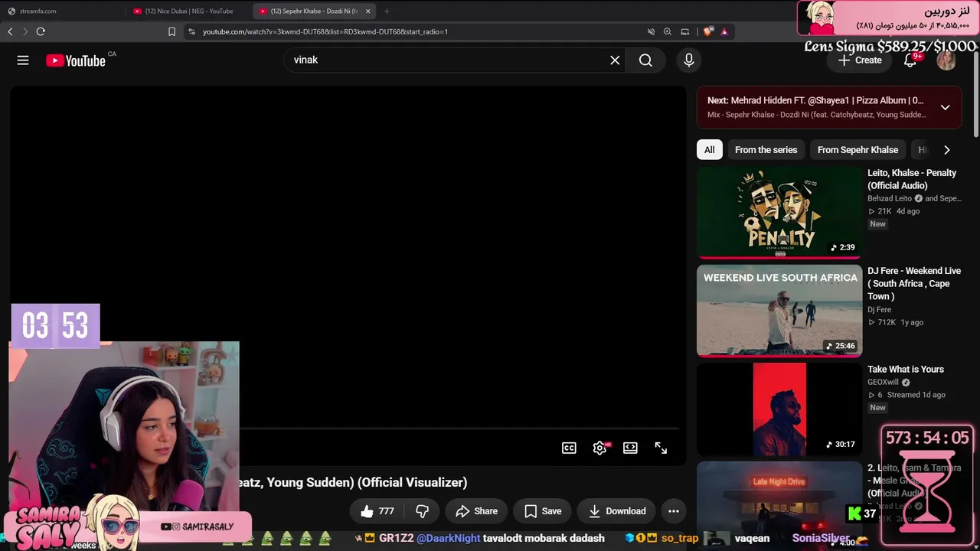Download the video
Image resolution: width=980 pixels, height=551 pixels.
[x=617, y=511]
